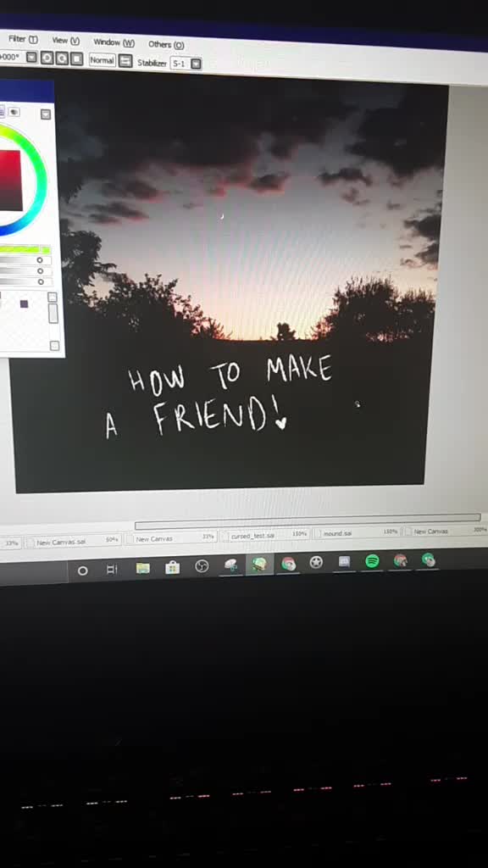Rotate the view clockwise
Image resolution: width=488 pixels, height=868 pixels.
click(62, 58)
